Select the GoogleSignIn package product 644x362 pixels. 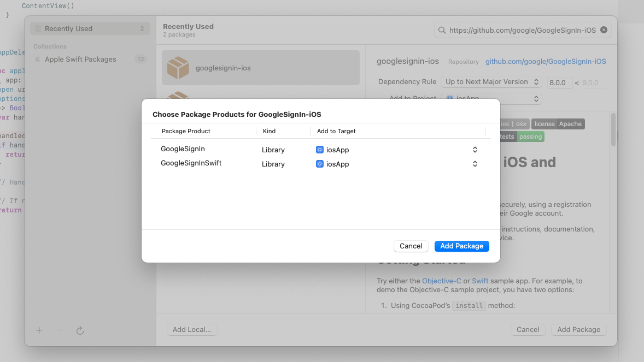click(x=183, y=149)
